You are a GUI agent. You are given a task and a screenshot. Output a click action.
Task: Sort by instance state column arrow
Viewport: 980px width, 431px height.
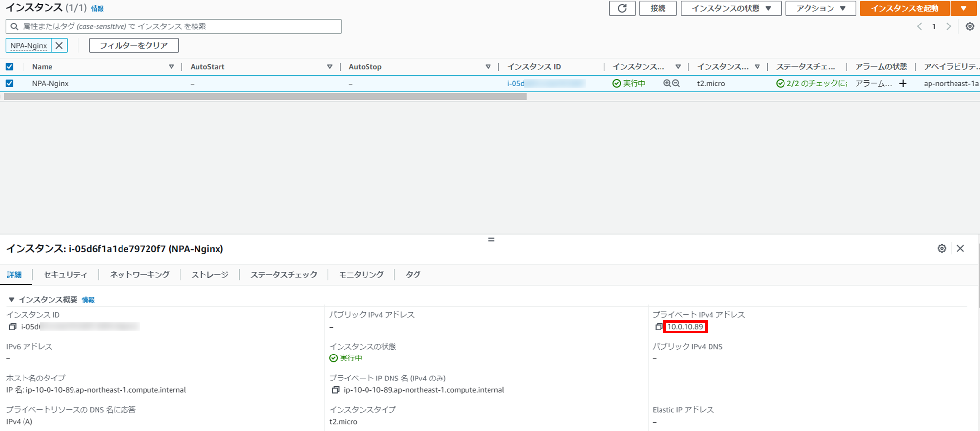(x=678, y=67)
